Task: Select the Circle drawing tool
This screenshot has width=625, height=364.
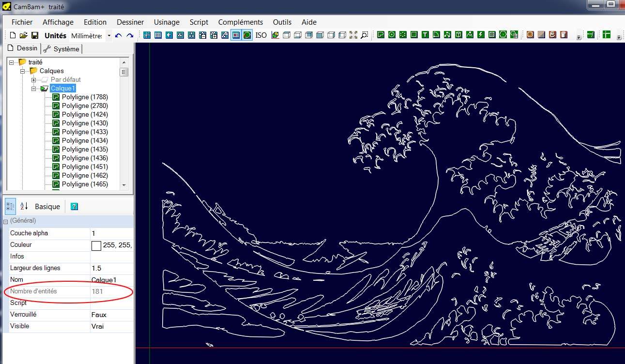Action: coord(392,35)
